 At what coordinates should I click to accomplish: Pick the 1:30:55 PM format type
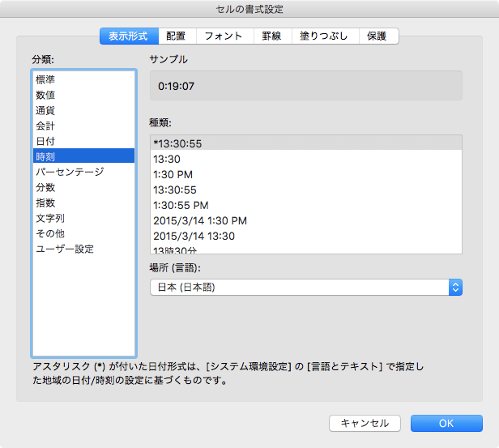181,205
